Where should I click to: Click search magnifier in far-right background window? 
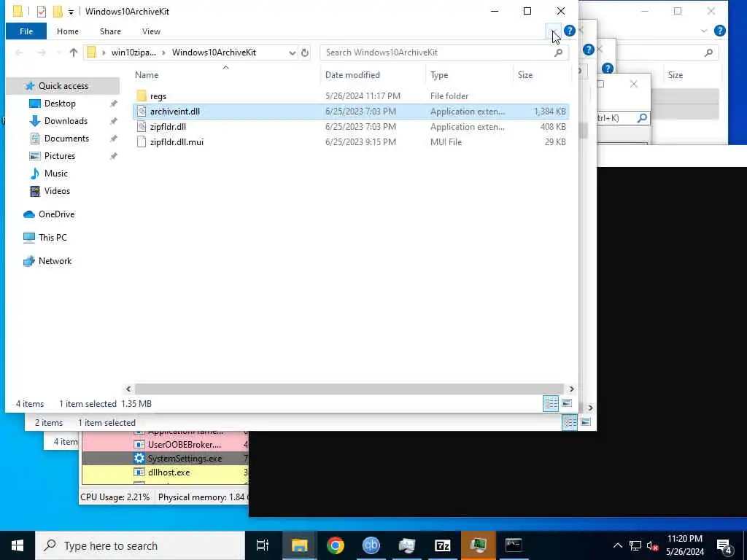pos(708,52)
